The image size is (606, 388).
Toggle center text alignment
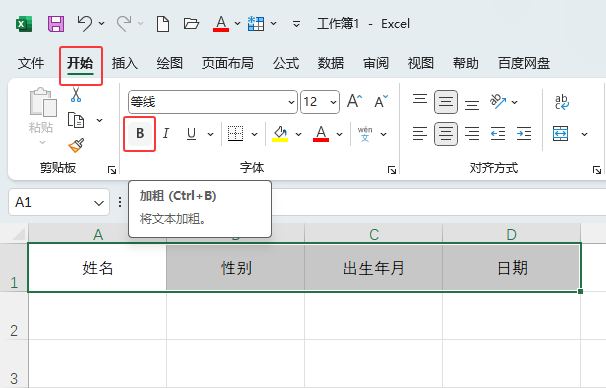446,134
